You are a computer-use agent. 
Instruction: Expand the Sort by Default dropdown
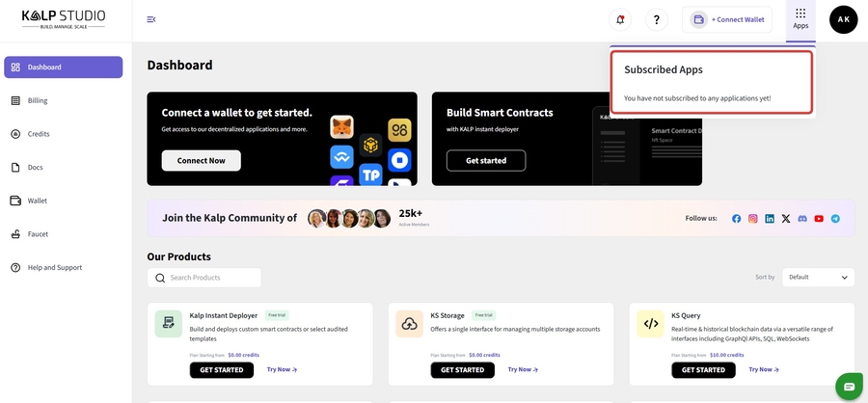point(818,277)
